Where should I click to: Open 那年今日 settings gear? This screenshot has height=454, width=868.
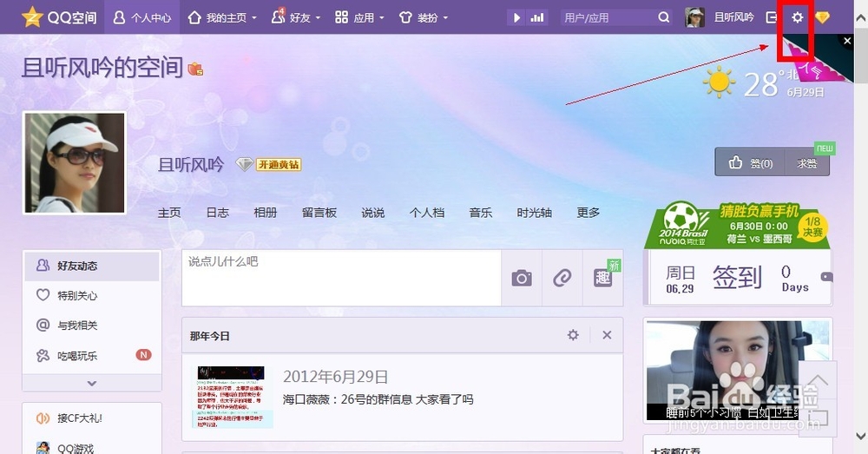pyautogui.click(x=573, y=335)
